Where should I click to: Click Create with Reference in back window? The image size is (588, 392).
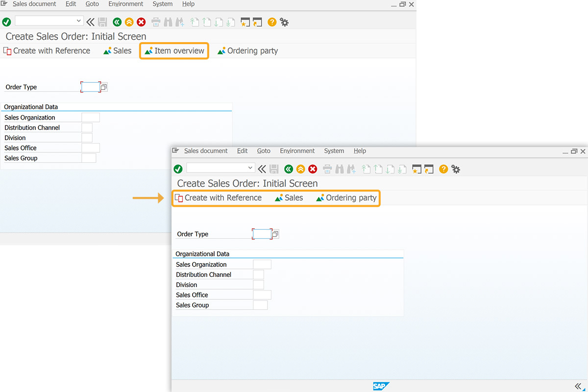pos(47,51)
